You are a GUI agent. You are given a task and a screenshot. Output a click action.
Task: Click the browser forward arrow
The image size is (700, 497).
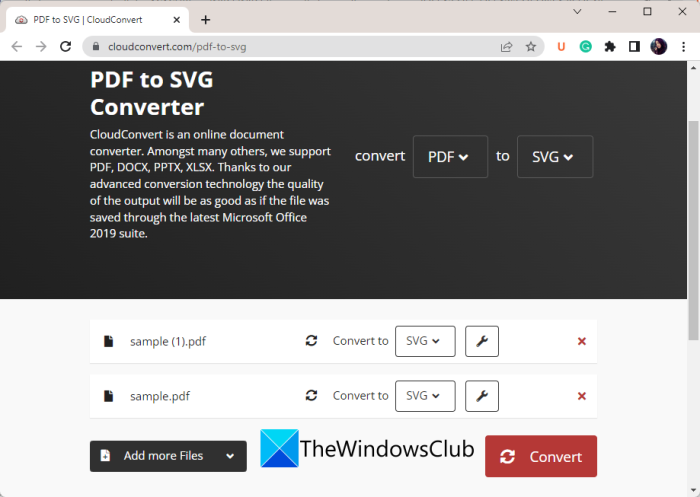click(x=41, y=46)
